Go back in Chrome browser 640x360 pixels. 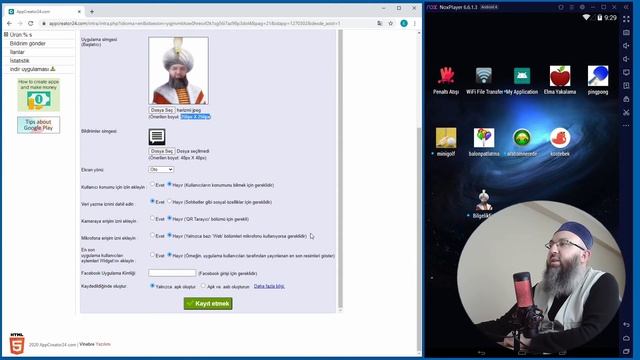pyautogui.click(x=9, y=23)
